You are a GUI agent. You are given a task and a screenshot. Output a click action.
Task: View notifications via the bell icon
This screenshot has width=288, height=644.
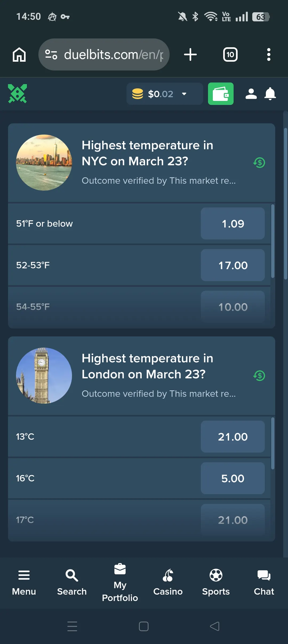[270, 94]
